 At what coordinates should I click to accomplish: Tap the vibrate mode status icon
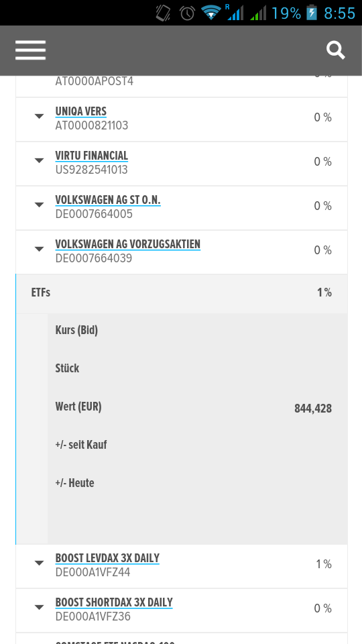pyautogui.click(x=164, y=13)
